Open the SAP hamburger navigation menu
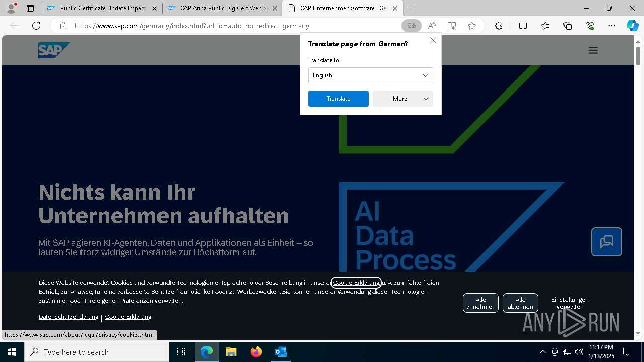The height and width of the screenshot is (362, 644). point(593,50)
